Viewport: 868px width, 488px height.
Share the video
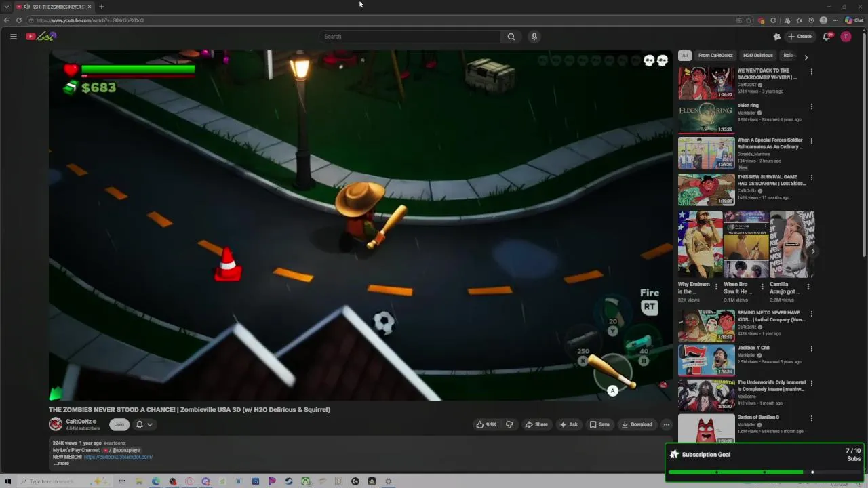point(536,424)
